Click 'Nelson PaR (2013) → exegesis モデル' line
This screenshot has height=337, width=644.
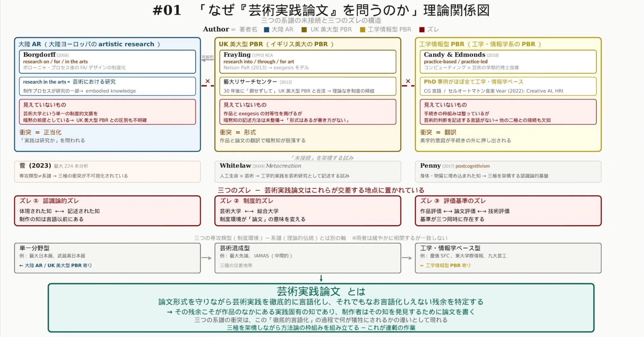point(266,68)
